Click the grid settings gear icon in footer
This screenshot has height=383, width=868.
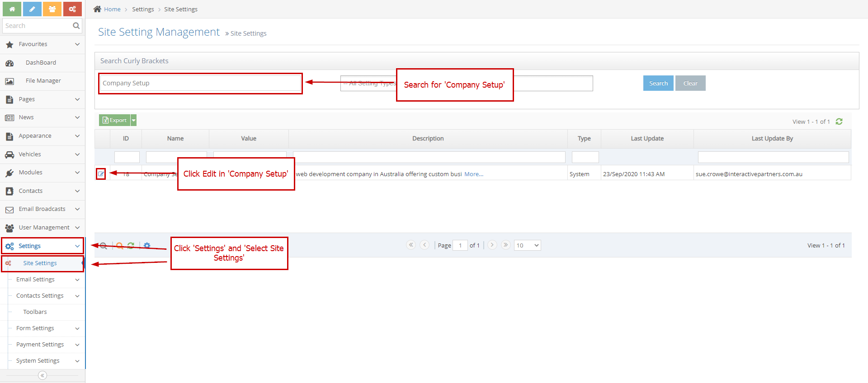click(147, 246)
